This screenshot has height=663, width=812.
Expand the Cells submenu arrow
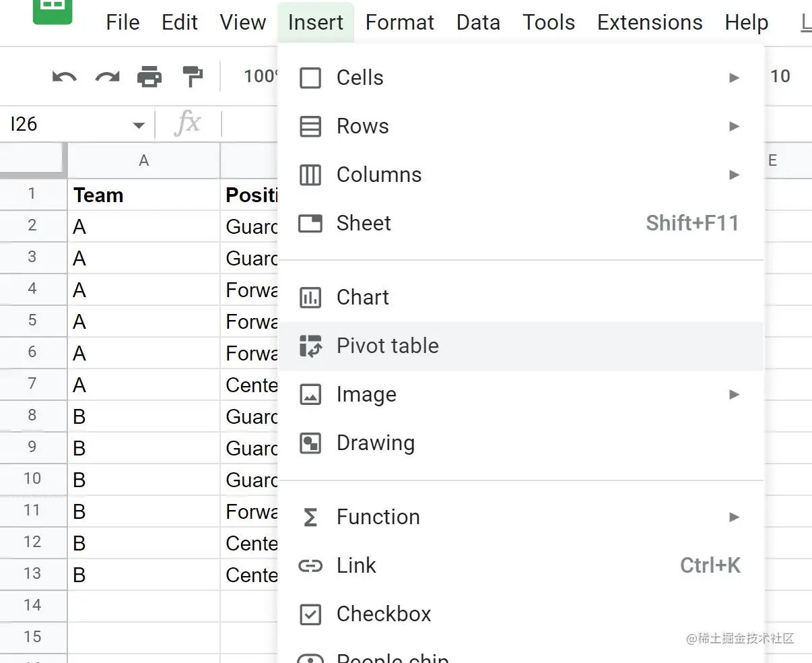point(735,78)
